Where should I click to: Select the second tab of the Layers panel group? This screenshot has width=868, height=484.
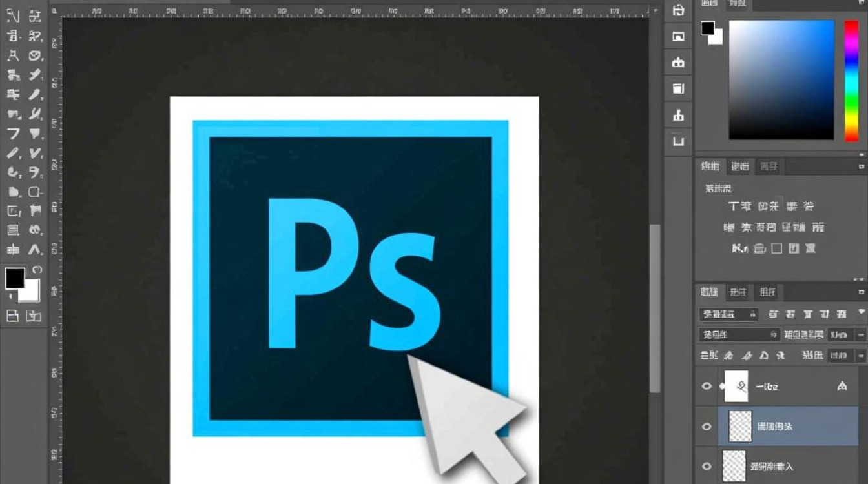point(738,292)
